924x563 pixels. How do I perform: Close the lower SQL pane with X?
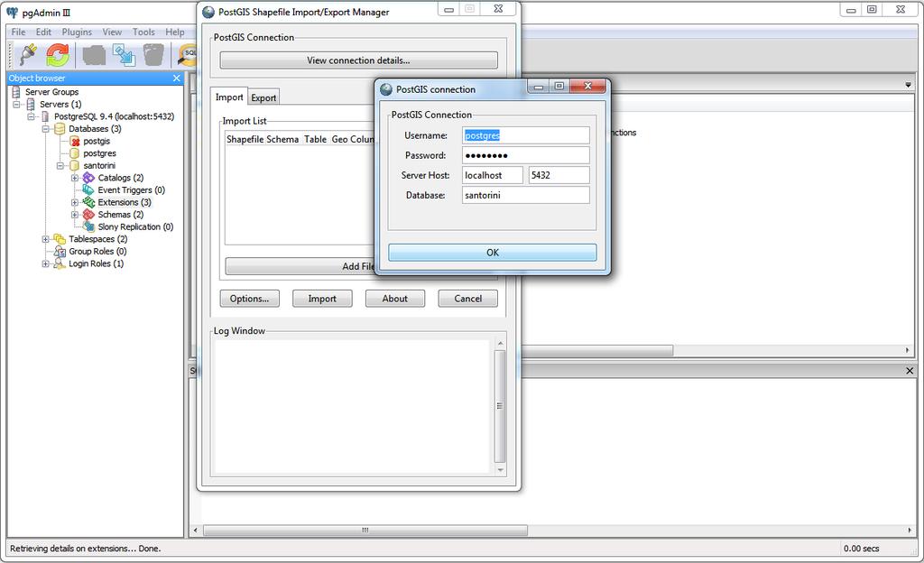[910, 371]
